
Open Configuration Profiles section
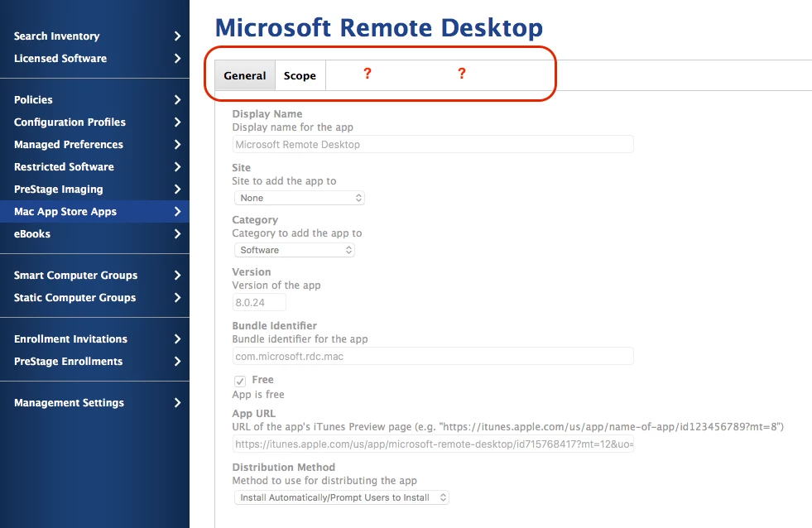(x=94, y=122)
